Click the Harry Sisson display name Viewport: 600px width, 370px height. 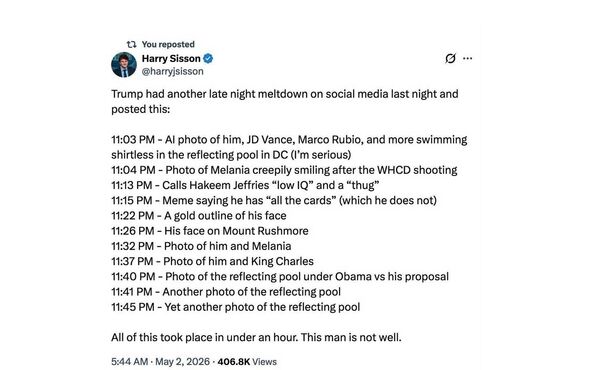click(171, 59)
